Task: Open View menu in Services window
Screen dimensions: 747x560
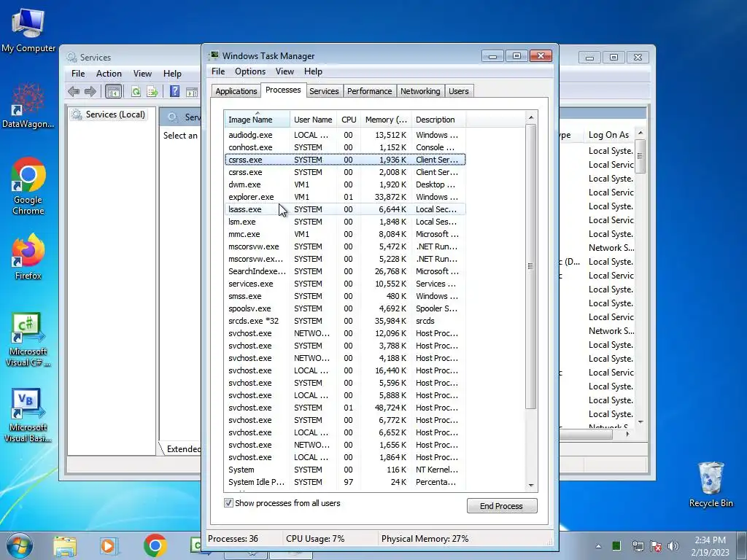Action: [142, 74]
